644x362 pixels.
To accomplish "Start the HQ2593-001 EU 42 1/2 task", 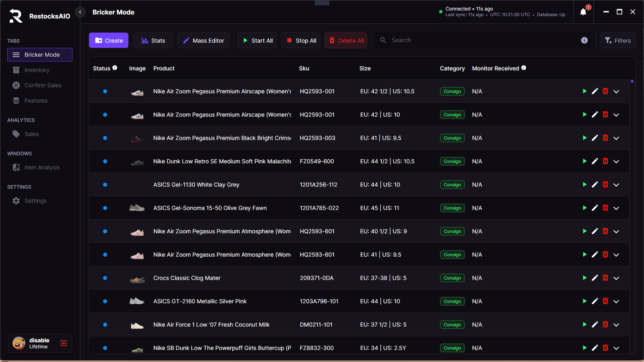I will point(584,91).
